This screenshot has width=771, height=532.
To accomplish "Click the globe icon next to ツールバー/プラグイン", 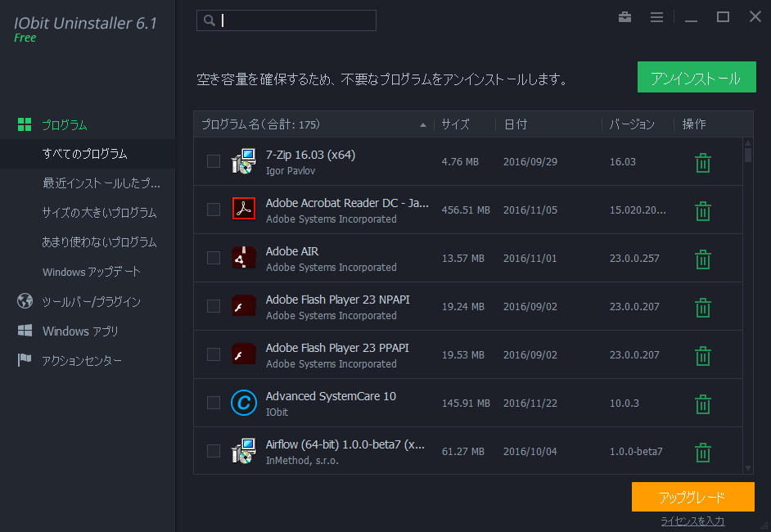I will coord(25,300).
